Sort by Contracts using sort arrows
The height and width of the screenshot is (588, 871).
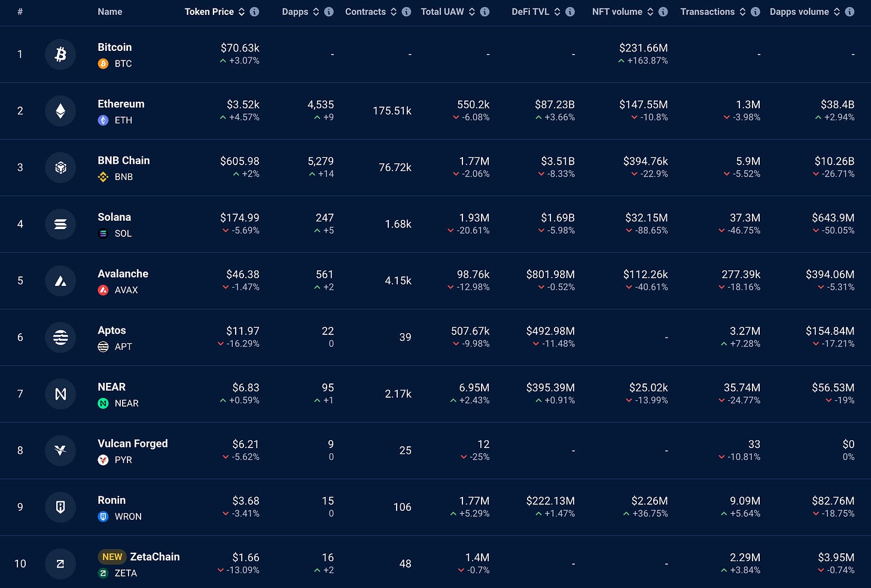coord(394,12)
